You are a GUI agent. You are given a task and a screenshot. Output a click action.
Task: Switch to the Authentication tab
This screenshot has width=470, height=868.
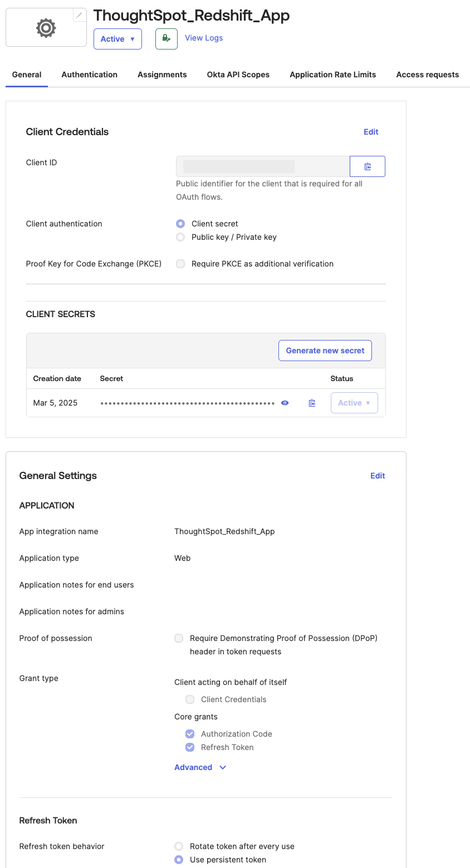pos(89,75)
